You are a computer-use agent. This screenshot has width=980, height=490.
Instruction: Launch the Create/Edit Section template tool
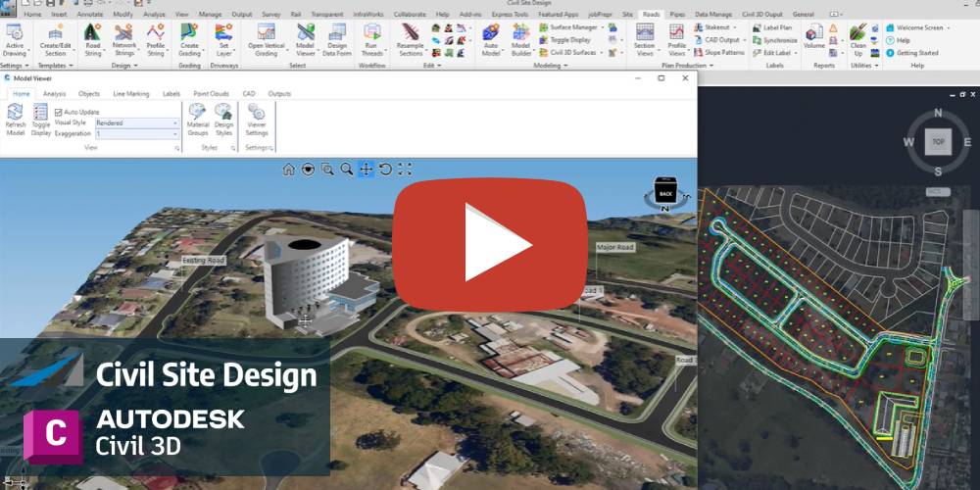tap(55, 40)
